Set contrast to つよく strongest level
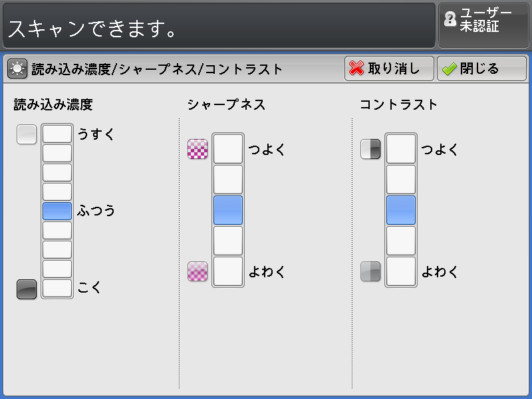Image resolution: width=532 pixels, height=399 pixels. click(x=401, y=149)
